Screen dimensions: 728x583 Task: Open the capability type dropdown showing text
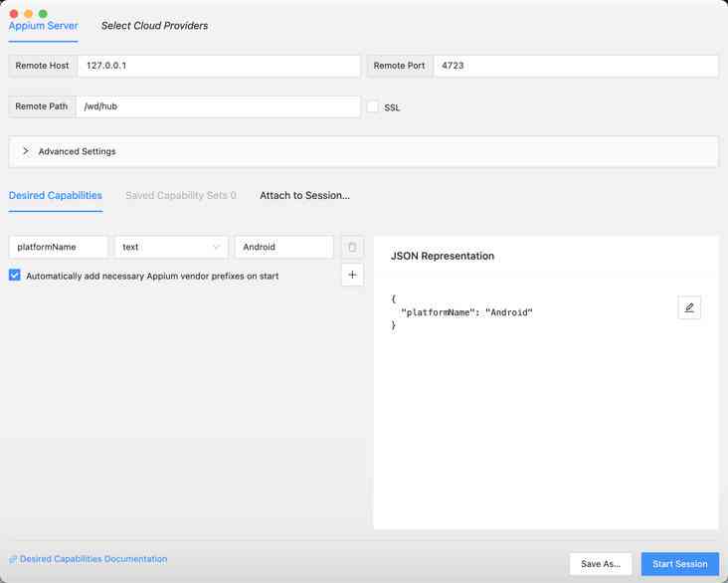[x=171, y=247]
